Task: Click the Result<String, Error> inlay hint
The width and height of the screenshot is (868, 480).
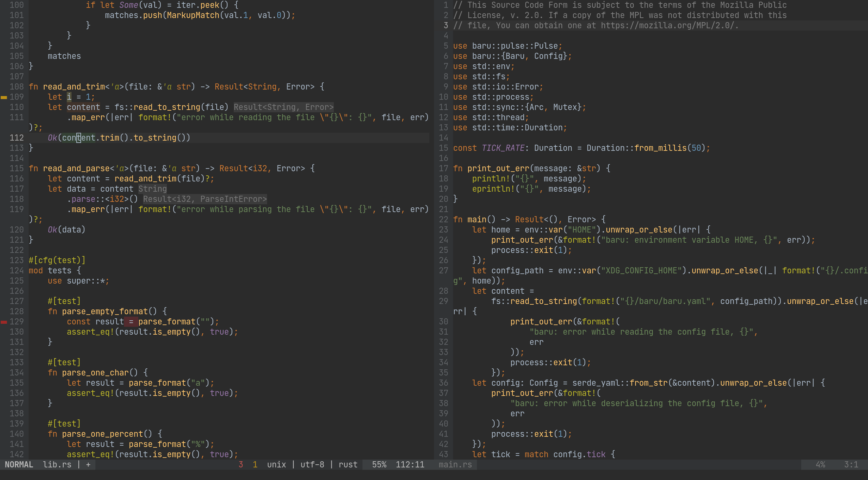Action: tap(283, 107)
